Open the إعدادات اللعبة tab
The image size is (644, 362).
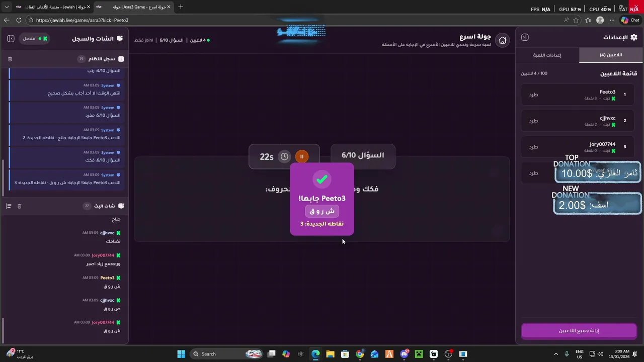[547, 55]
